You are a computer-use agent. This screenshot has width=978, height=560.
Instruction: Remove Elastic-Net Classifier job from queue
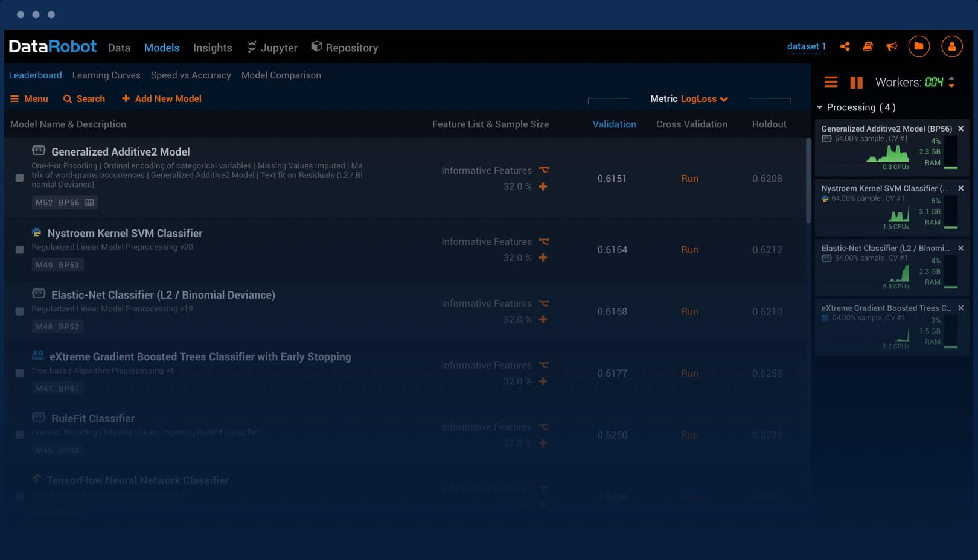click(x=960, y=248)
